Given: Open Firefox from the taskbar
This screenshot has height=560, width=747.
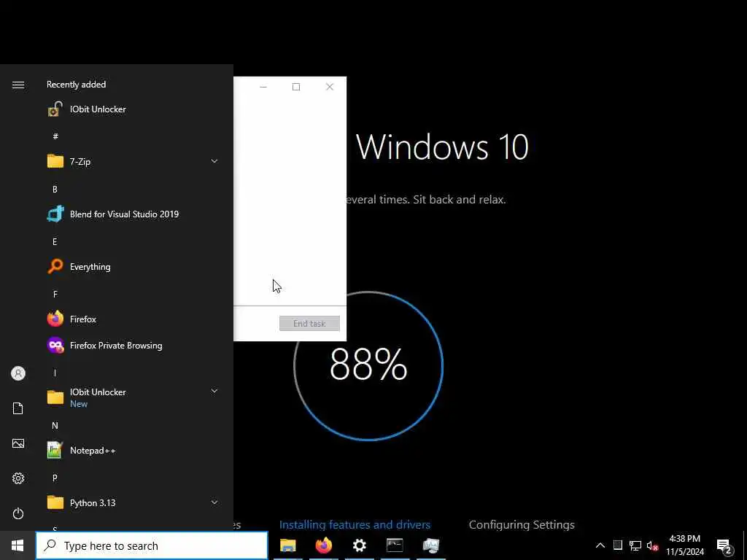Looking at the screenshot, I should pos(323,545).
